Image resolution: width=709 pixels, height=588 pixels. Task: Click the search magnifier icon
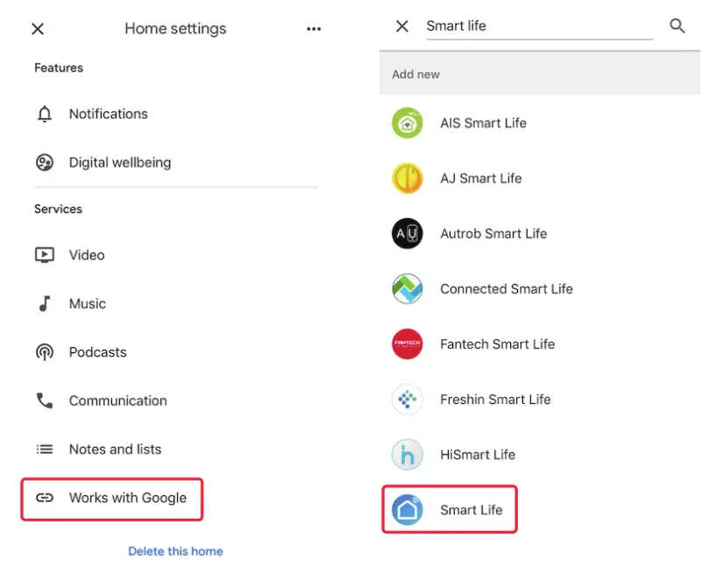pyautogui.click(x=677, y=26)
